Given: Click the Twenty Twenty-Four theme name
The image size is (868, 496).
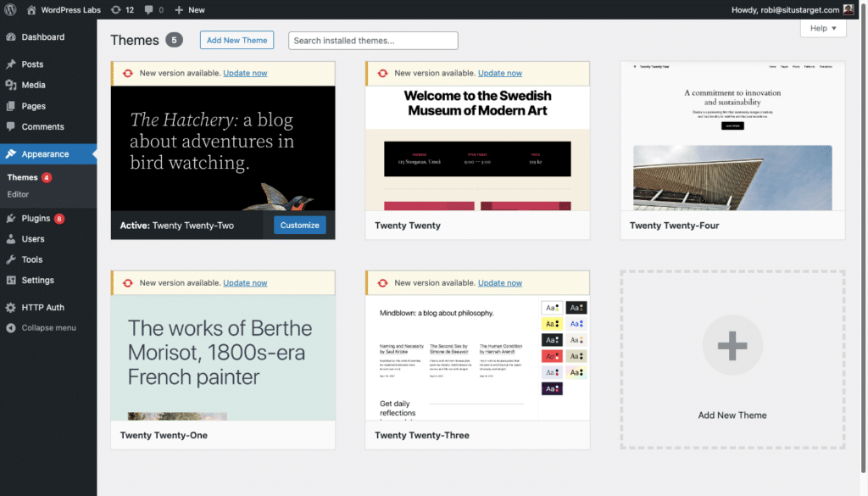Looking at the screenshot, I should pyautogui.click(x=674, y=226).
